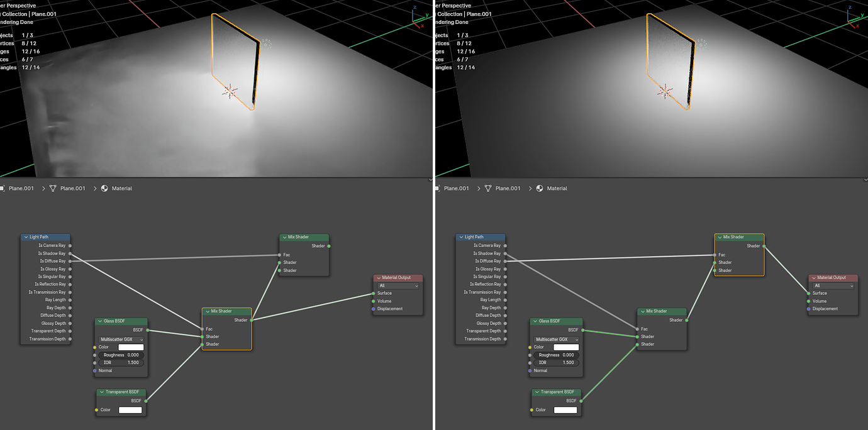Open the All target dropdown in right Material Output
Screen dimensions: 868x430
[x=834, y=285]
